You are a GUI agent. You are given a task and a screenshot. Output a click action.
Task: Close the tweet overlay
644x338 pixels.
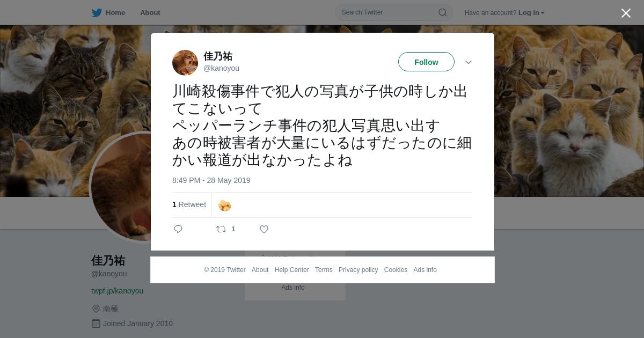tap(626, 13)
